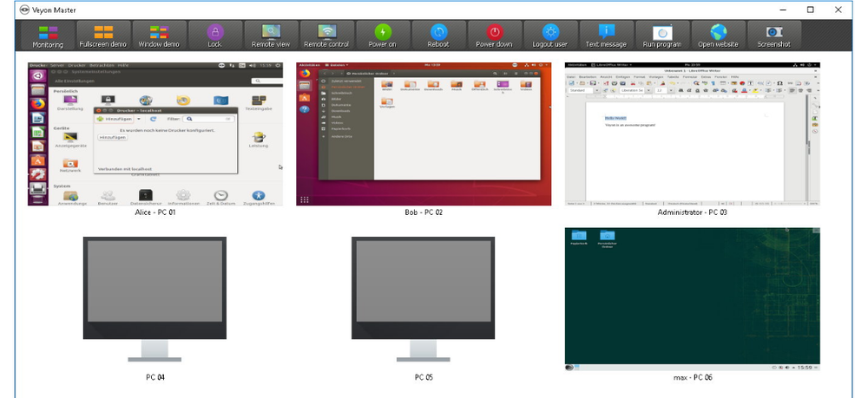Start Fullscreen demo
868x398 pixels.
[103, 36]
